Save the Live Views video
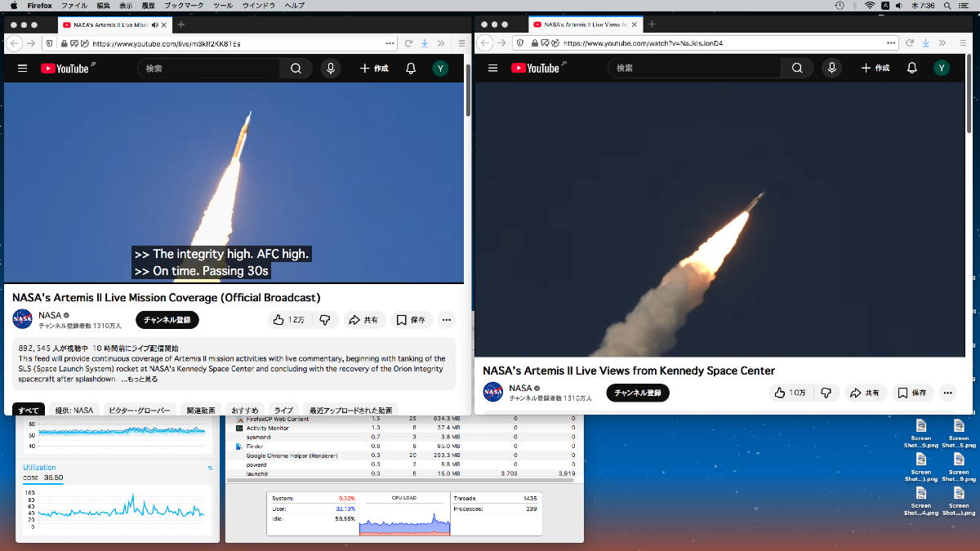The width and height of the screenshot is (980, 551). tap(913, 393)
